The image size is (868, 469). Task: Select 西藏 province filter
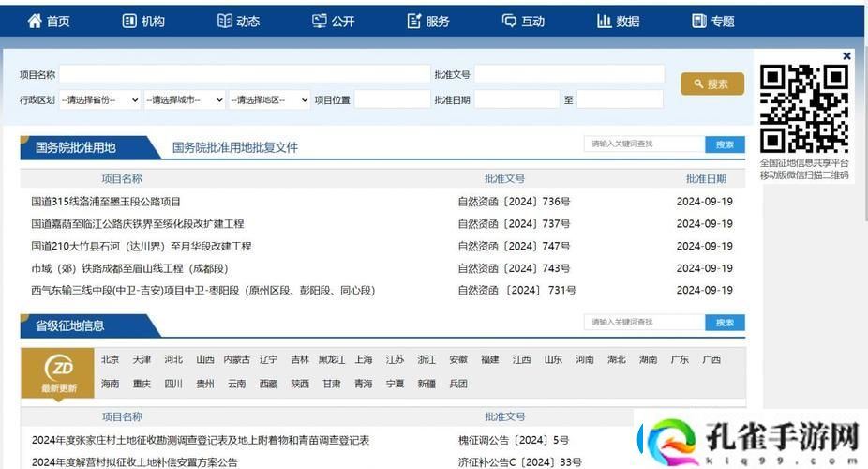click(268, 384)
